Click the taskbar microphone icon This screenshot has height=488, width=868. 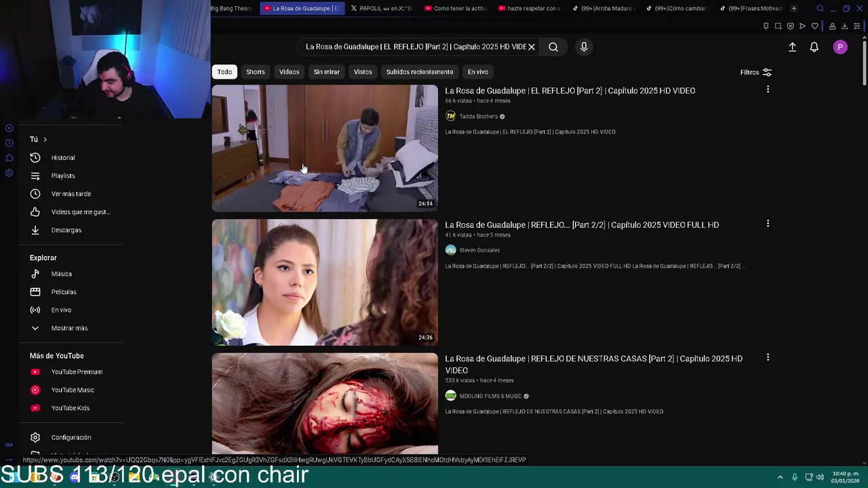tap(795, 477)
